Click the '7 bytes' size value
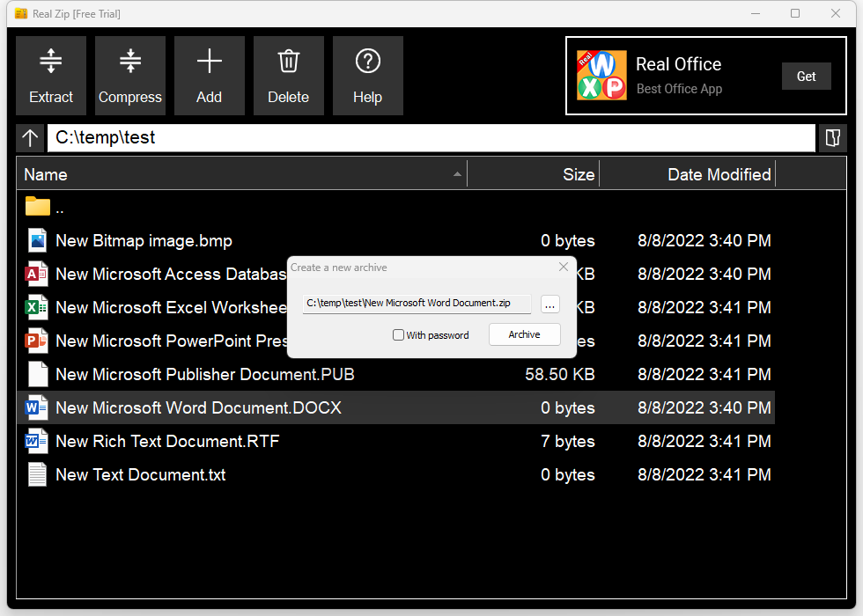This screenshot has width=863, height=616. [x=568, y=441]
